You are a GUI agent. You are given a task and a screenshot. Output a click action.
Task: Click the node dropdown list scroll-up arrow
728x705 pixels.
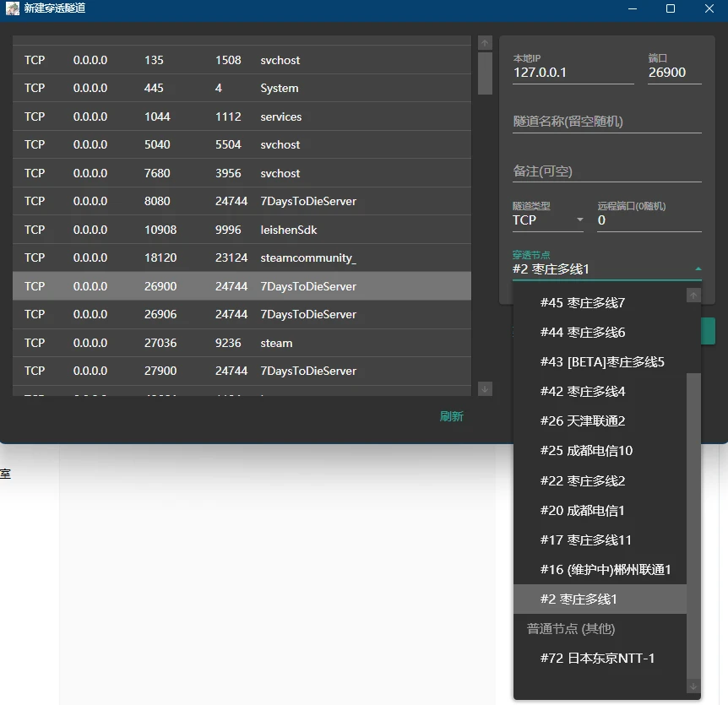tap(693, 296)
